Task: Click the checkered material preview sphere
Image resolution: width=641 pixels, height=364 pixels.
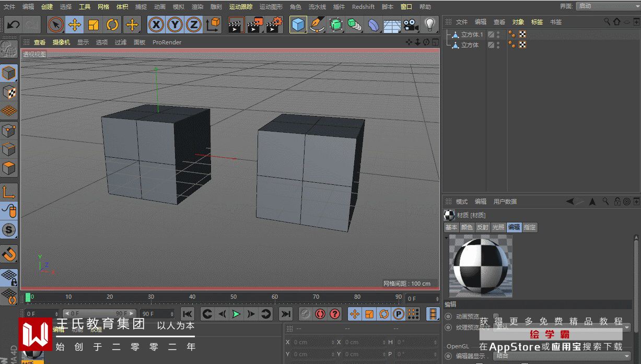Action: [x=481, y=265]
